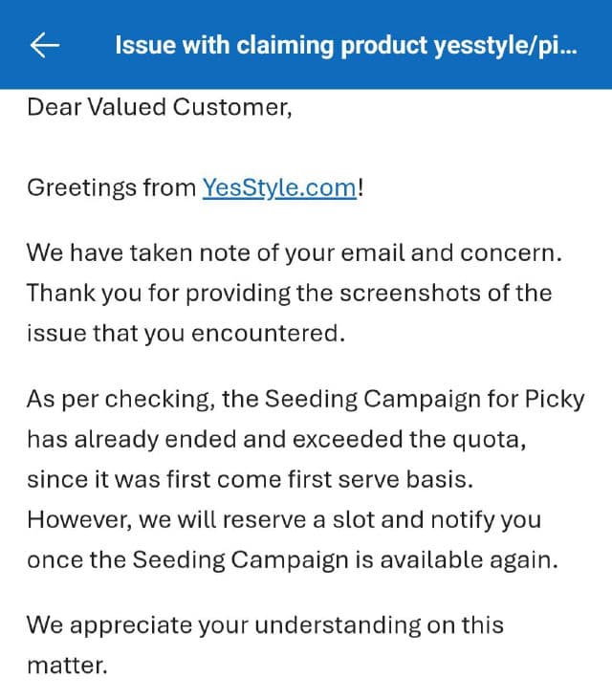Image resolution: width=612 pixels, height=700 pixels.
Task: Open the YesStyle.com hyperlink
Action: click(279, 187)
